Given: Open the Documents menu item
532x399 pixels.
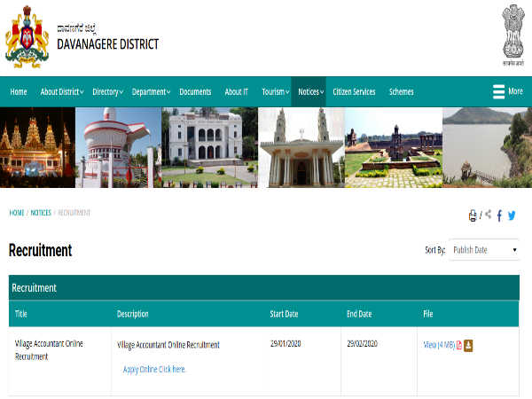Looking at the screenshot, I should click(x=195, y=92).
